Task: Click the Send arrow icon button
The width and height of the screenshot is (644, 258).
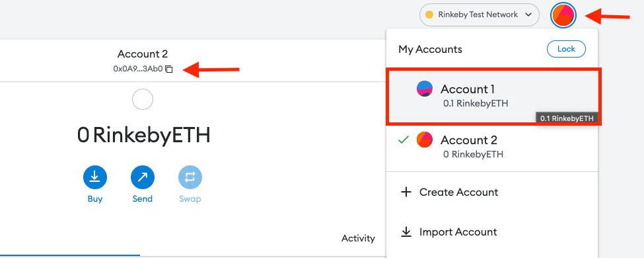Action: pos(143,177)
